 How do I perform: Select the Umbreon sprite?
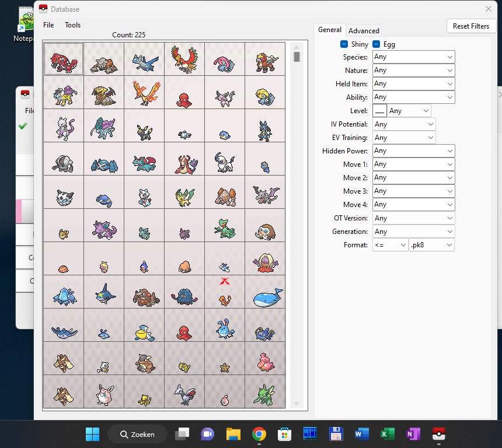[x=144, y=126]
